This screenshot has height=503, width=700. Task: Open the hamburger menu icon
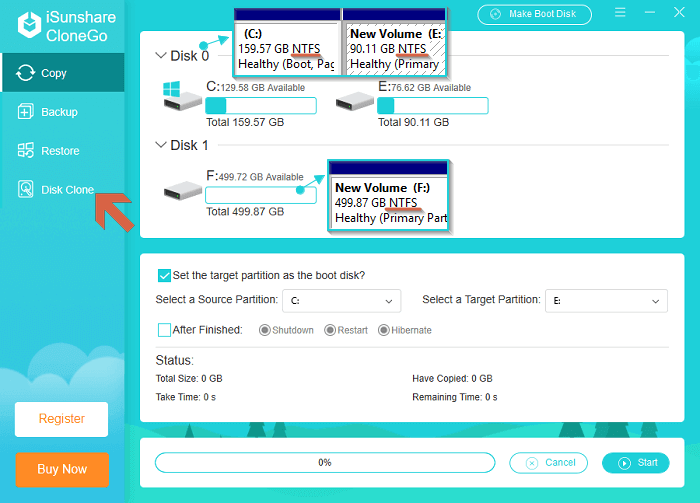pyautogui.click(x=620, y=12)
